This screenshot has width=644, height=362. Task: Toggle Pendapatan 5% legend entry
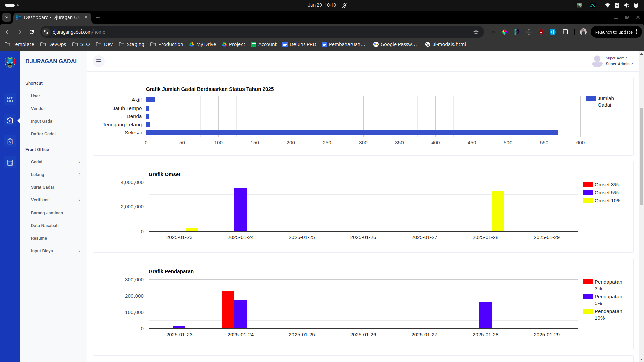(x=602, y=300)
